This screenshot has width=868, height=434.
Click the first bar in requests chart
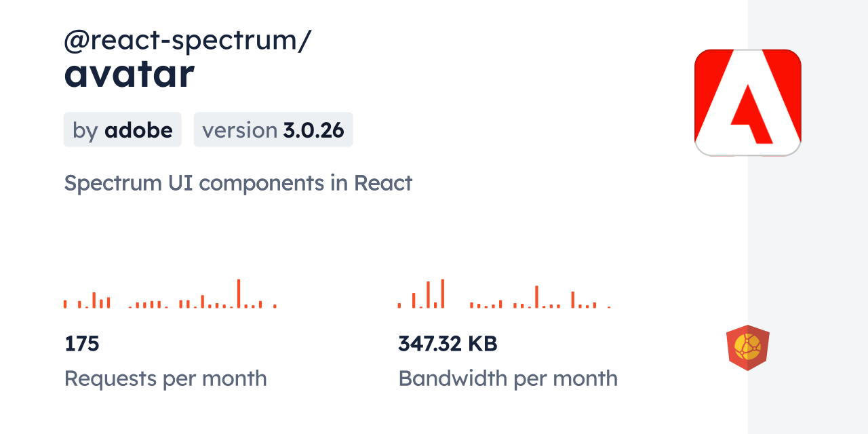(65, 304)
